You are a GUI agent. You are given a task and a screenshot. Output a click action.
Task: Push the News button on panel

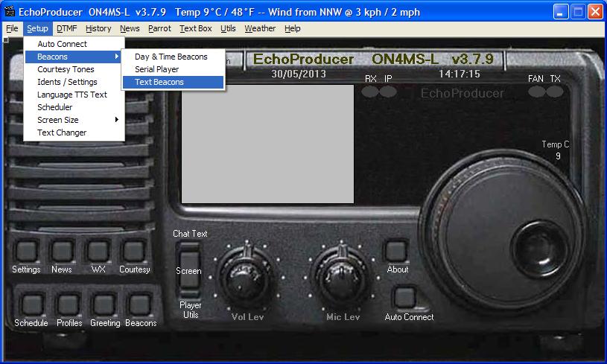pyautogui.click(x=62, y=252)
